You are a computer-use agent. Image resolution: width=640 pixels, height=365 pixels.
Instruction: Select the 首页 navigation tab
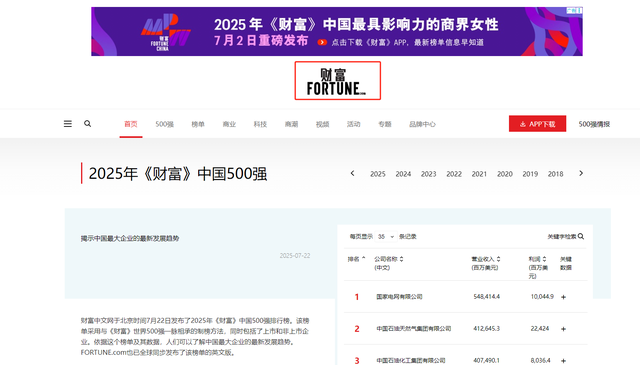pos(131,124)
